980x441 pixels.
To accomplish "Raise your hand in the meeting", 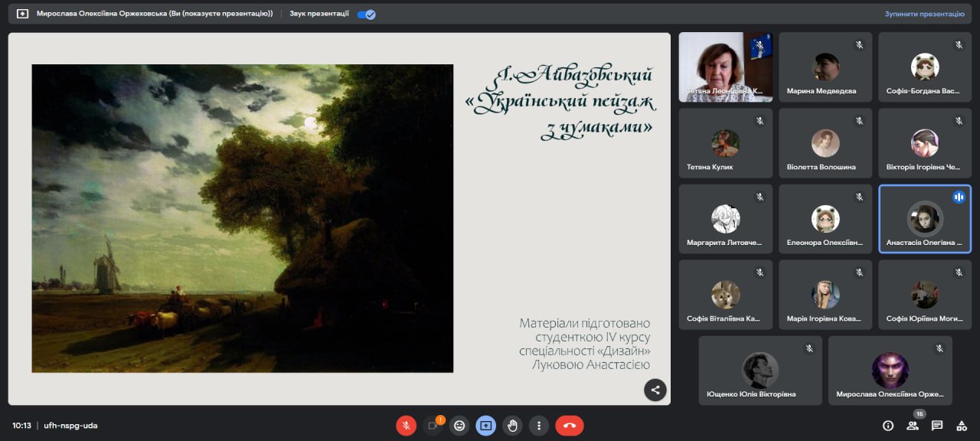I will 512,426.
